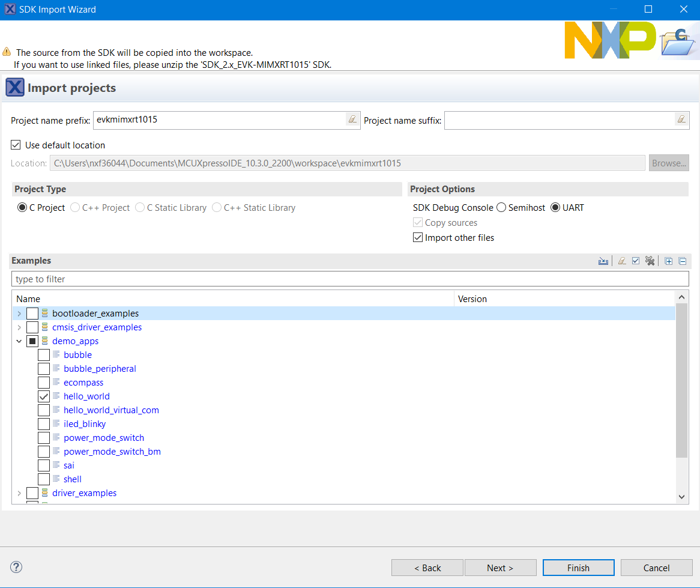Click the import from file icon in Examples toolbar
The width and height of the screenshot is (700, 588).
[603, 261]
